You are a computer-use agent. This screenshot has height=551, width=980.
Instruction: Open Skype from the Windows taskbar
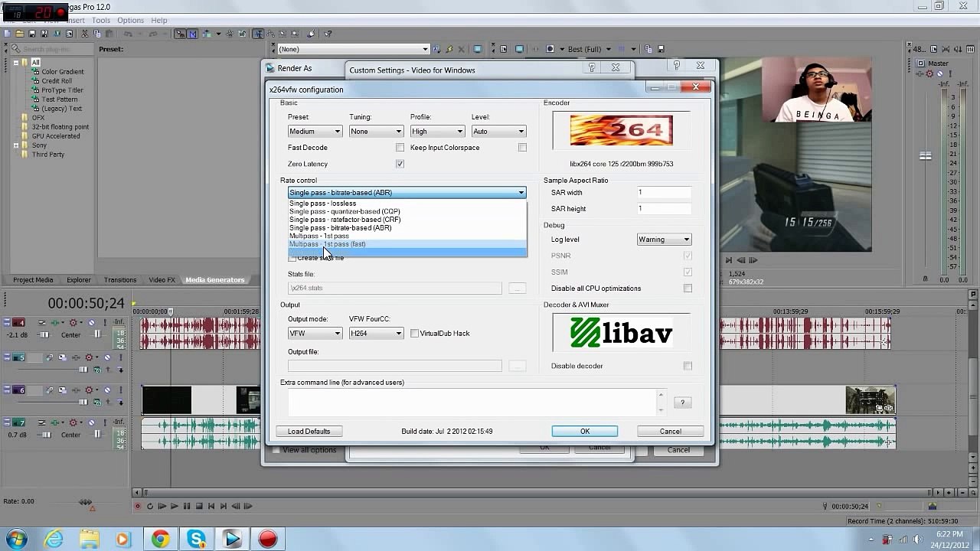tap(197, 540)
